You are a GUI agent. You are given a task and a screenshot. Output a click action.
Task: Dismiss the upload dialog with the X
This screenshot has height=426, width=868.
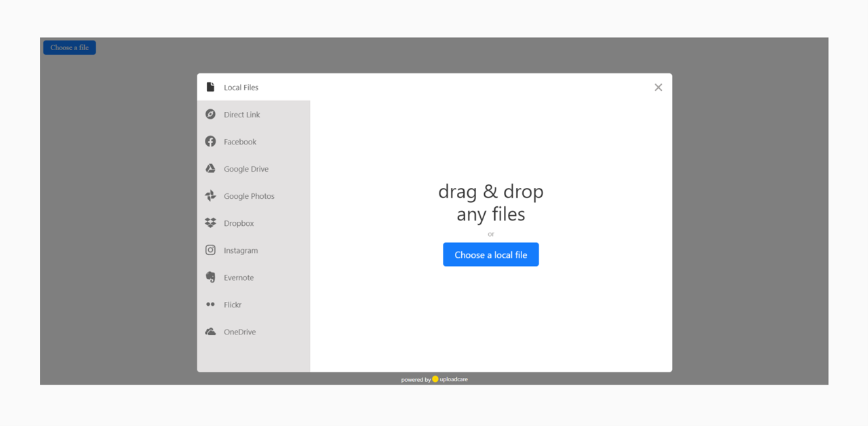click(658, 87)
